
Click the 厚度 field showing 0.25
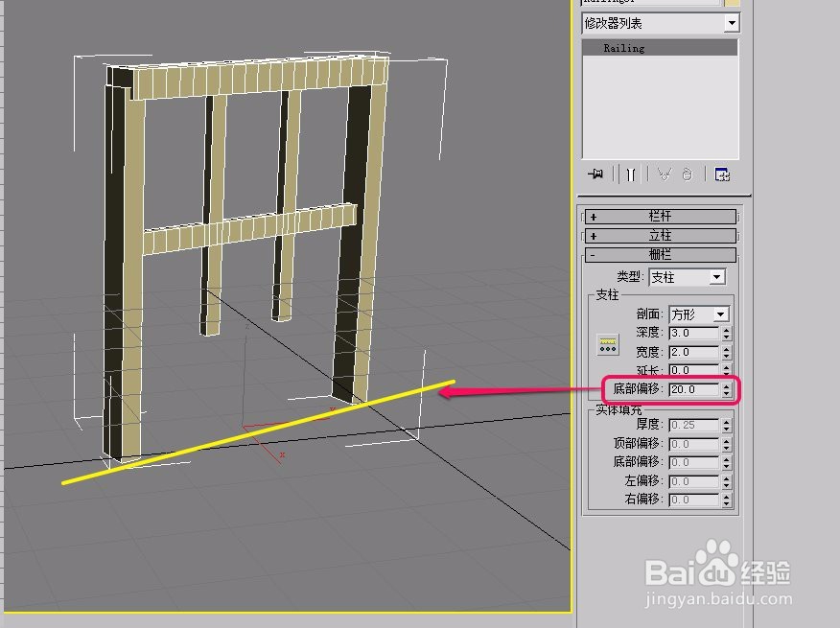click(x=693, y=425)
